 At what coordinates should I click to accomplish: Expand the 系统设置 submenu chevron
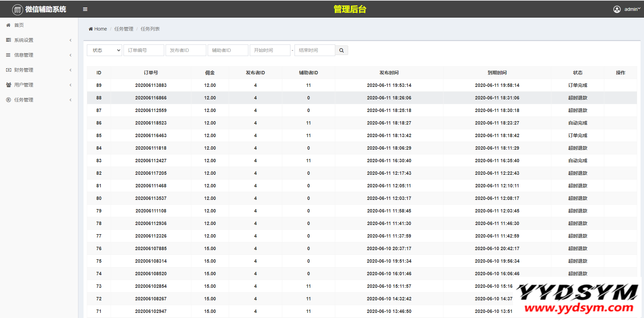(71, 40)
